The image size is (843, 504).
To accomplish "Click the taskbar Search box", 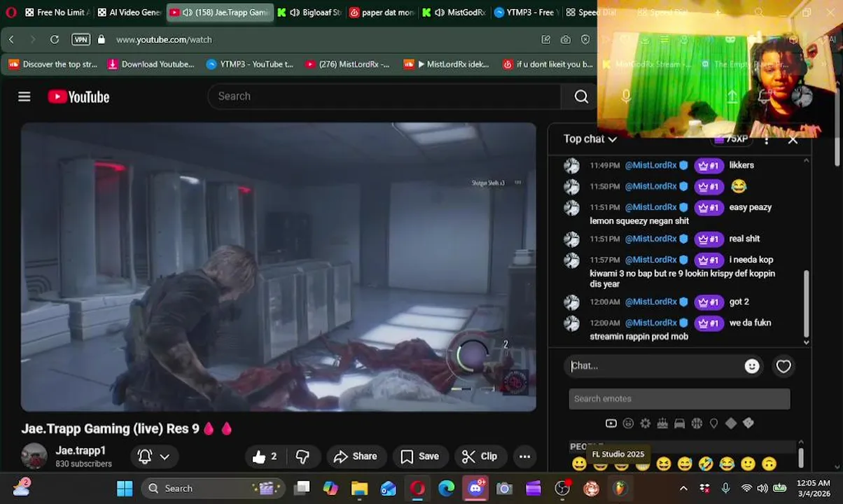I will pyautogui.click(x=214, y=488).
